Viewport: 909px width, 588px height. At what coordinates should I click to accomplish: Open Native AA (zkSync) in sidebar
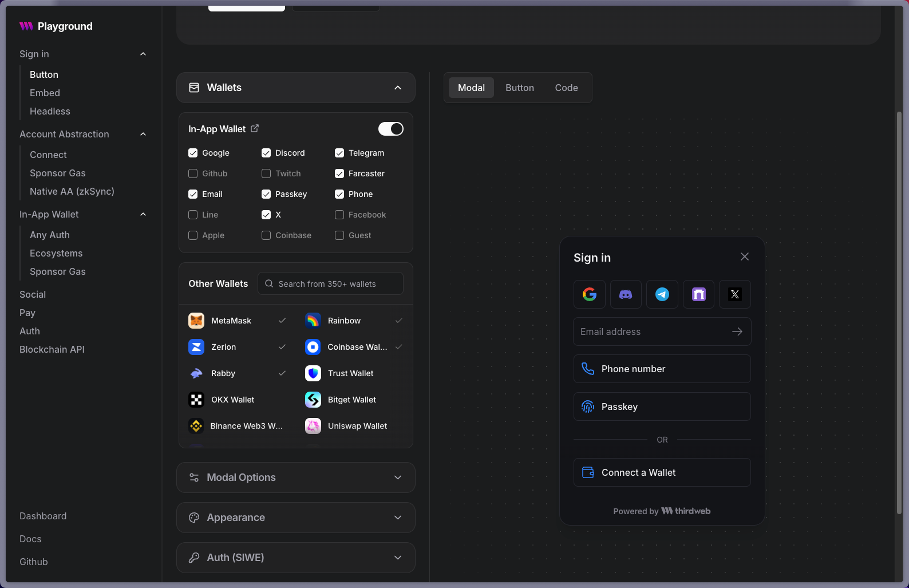pyautogui.click(x=72, y=191)
